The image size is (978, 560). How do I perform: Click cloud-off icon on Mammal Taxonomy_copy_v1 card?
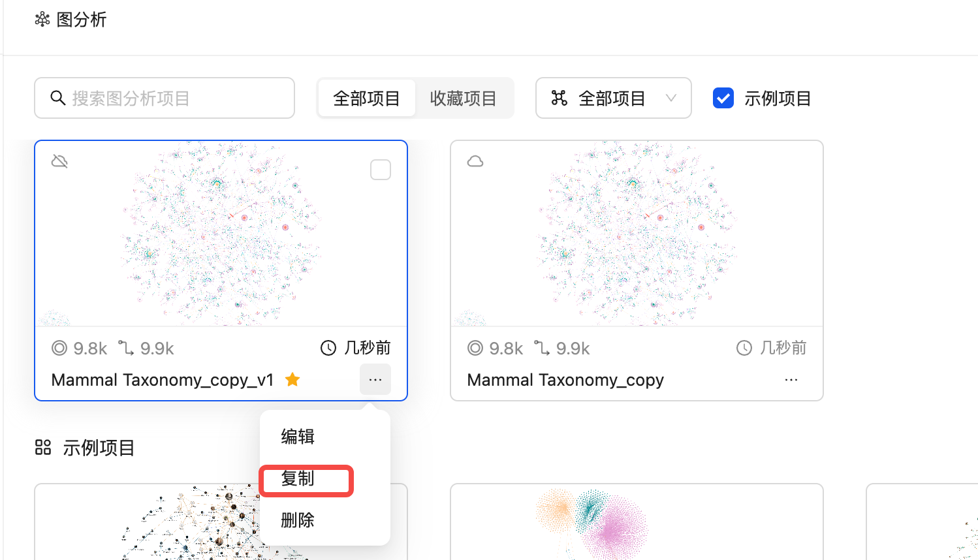[x=59, y=161]
